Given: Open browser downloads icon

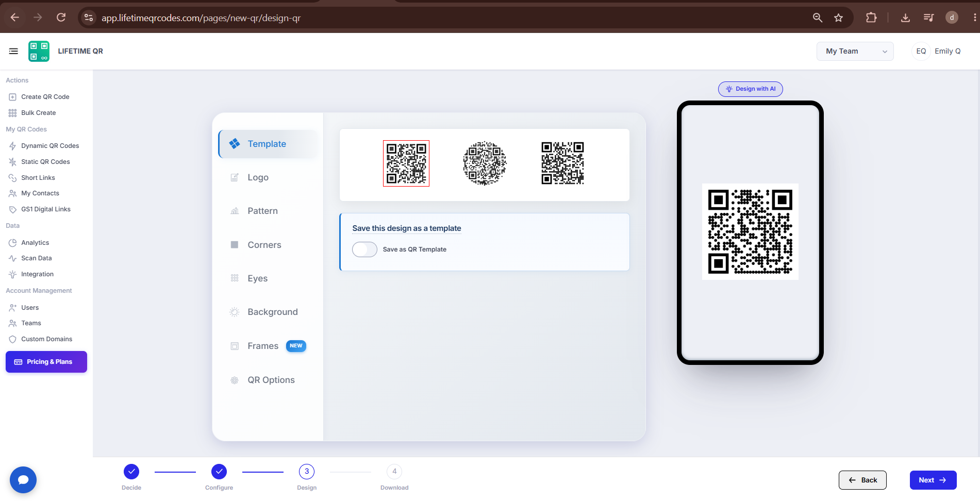Looking at the screenshot, I should pos(905,18).
